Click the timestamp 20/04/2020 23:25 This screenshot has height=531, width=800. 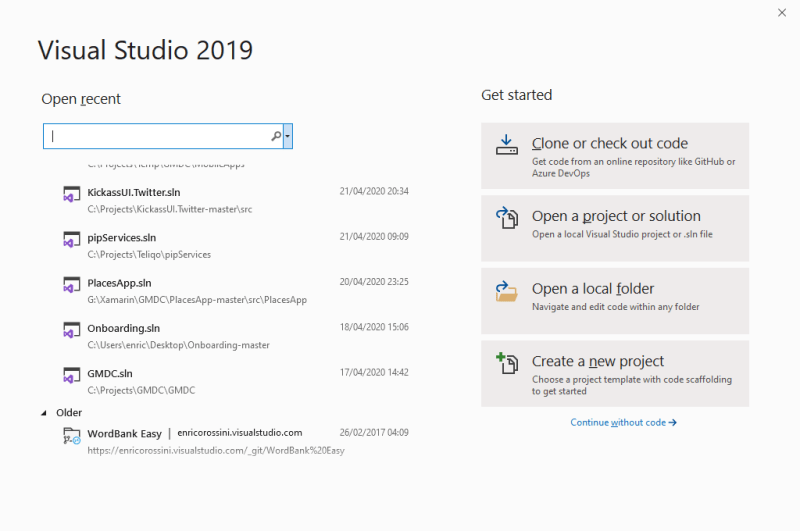[x=374, y=282]
